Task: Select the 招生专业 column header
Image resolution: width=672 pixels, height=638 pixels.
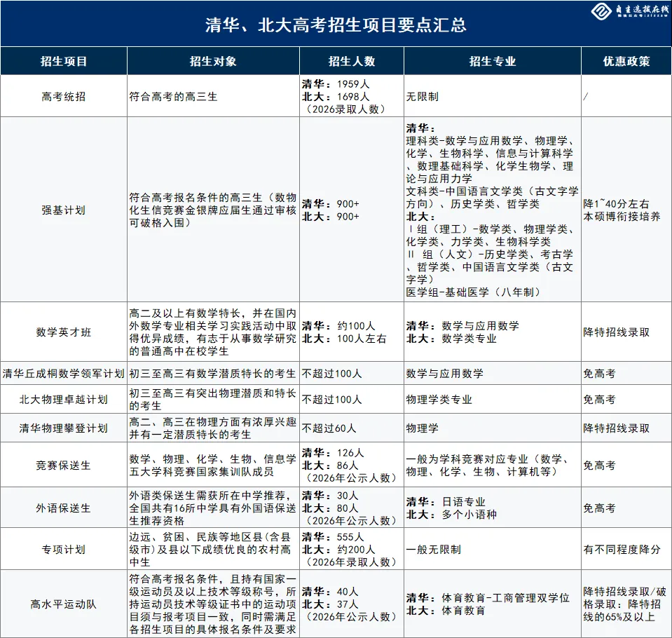Action: pyautogui.click(x=493, y=61)
